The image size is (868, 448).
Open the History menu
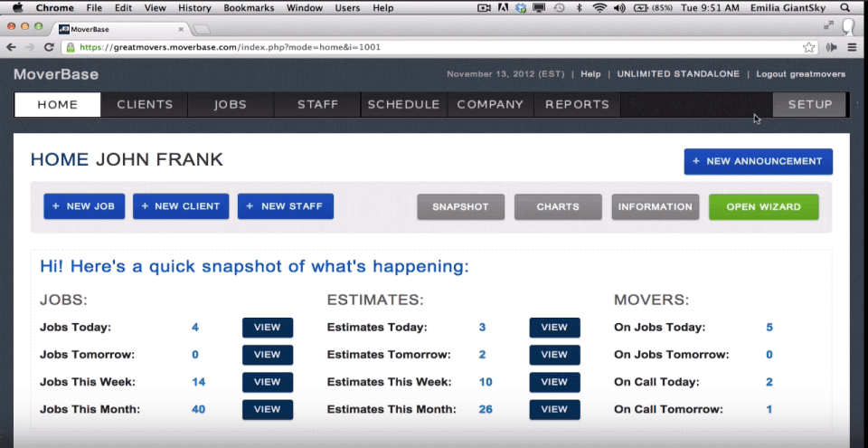click(195, 8)
